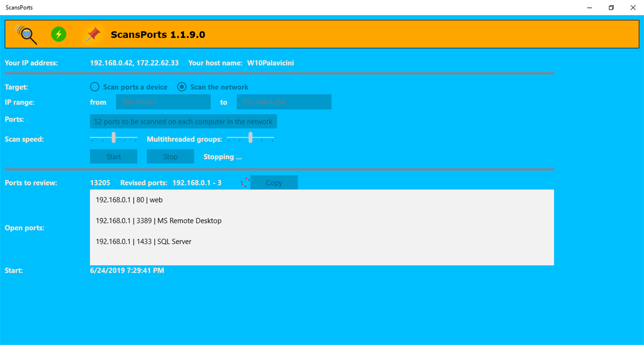Select the 80 web open port entry
Image resolution: width=644 pixels, height=345 pixels.
click(x=129, y=199)
